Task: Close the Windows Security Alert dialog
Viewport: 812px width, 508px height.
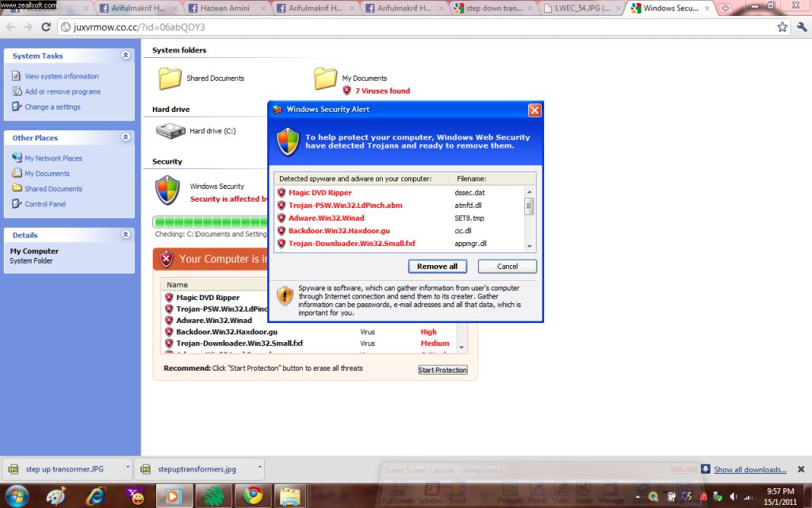Action: tap(534, 110)
